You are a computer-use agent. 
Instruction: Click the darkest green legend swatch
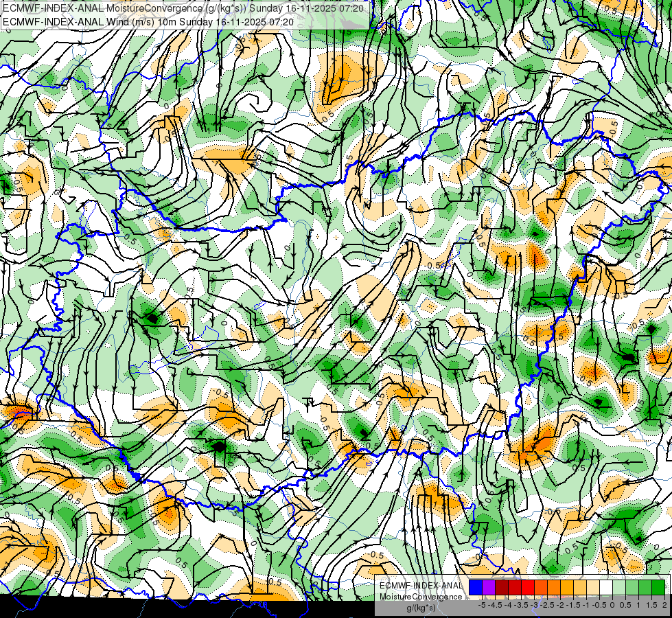point(658,587)
